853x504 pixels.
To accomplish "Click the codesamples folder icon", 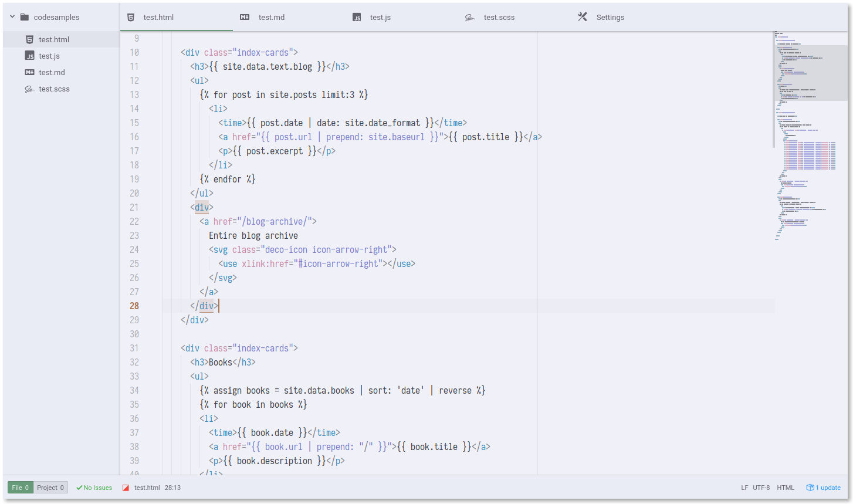I will click(25, 17).
